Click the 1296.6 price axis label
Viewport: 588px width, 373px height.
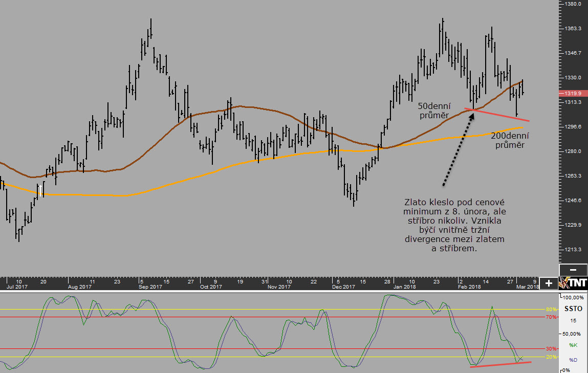pos(573,127)
